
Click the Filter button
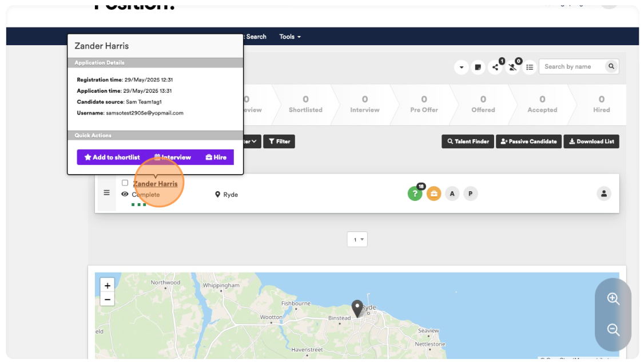(x=279, y=141)
